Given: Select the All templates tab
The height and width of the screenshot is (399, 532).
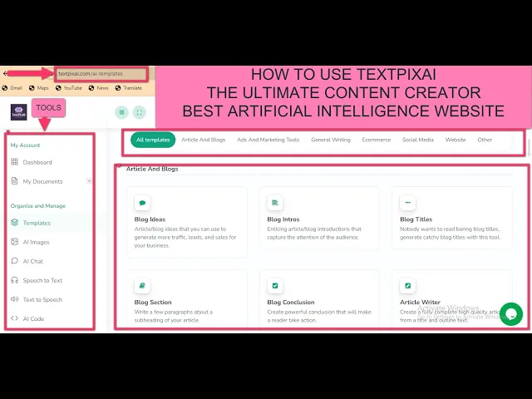Looking at the screenshot, I should [x=153, y=140].
